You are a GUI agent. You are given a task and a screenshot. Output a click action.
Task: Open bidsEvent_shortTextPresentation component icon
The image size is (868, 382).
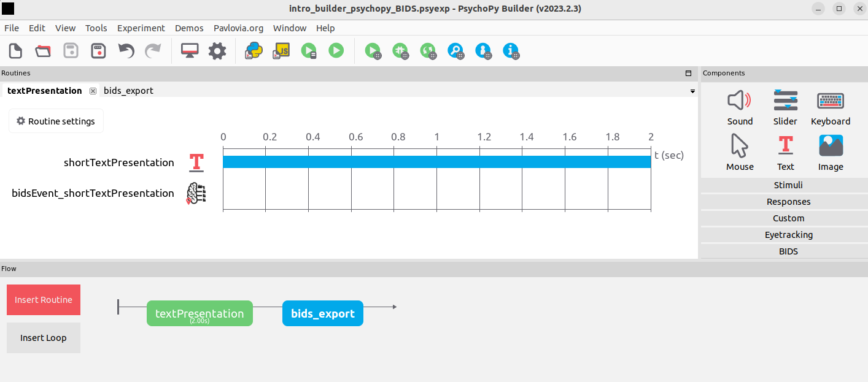196,193
